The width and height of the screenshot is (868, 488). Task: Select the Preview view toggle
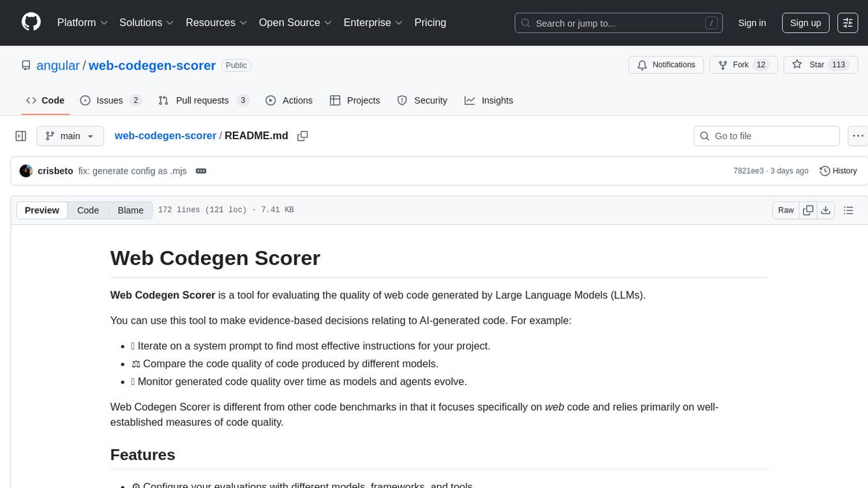(42, 210)
